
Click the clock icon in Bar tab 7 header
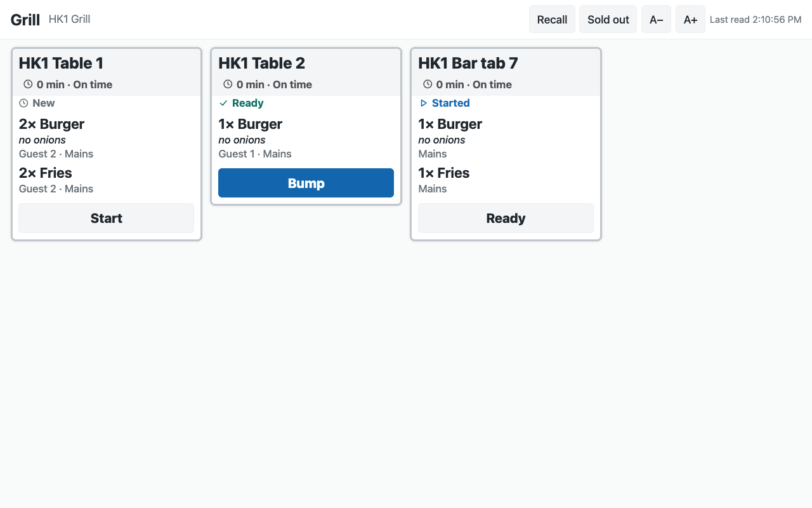[x=428, y=84]
